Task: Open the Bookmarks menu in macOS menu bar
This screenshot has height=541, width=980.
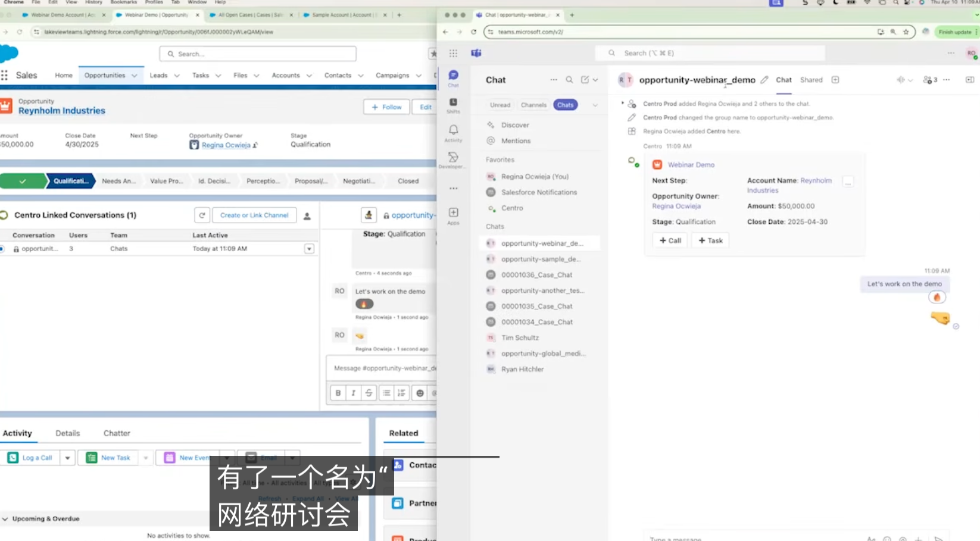Action: pyautogui.click(x=124, y=2)
